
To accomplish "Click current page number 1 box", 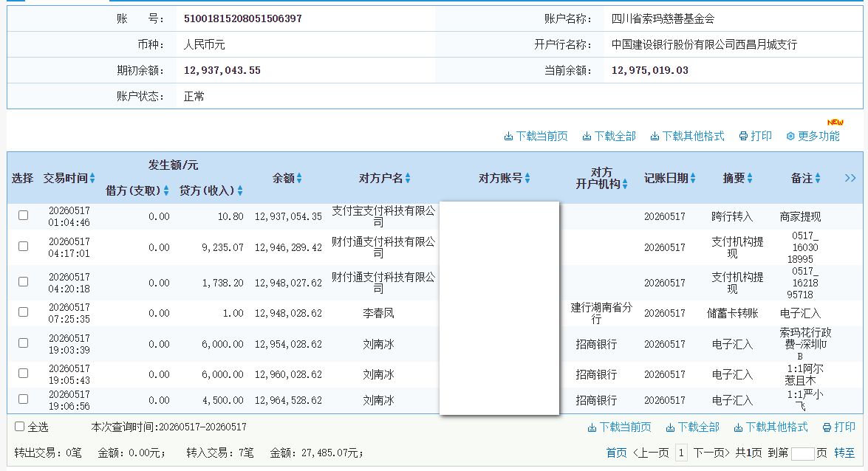I will (x=681, y=453).
